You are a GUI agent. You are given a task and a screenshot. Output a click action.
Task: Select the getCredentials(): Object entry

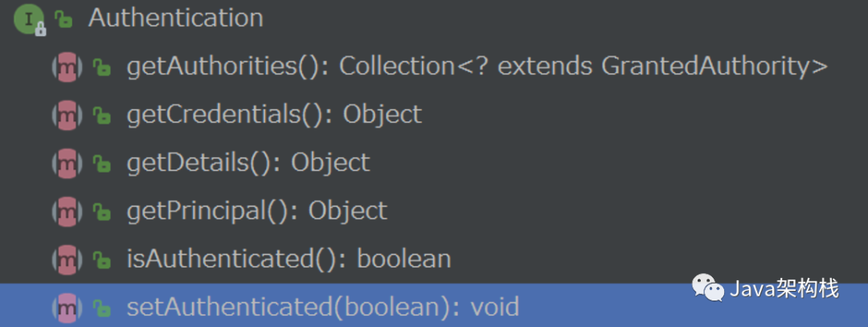[x=273, y=115]
